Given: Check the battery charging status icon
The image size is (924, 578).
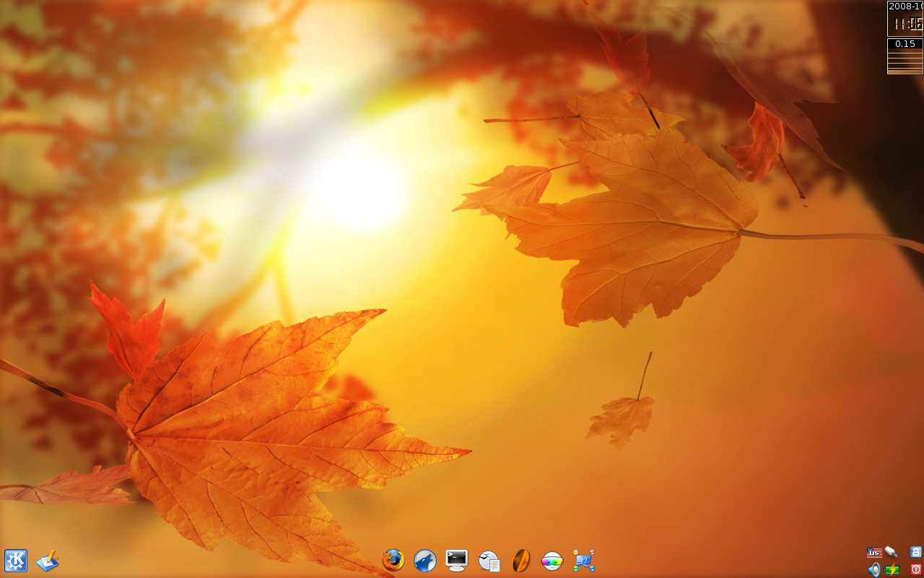Looking at the screenshot, I should [x=892, y=569].
